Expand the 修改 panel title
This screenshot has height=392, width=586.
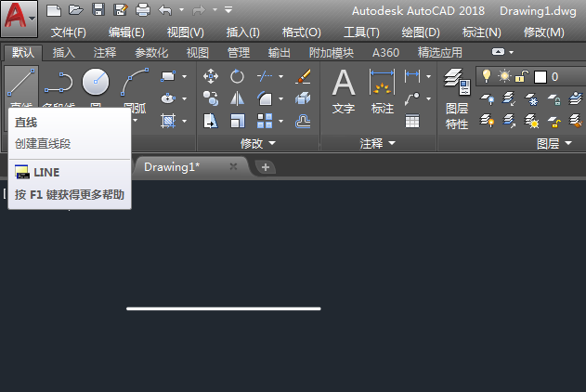pos(258,143)
